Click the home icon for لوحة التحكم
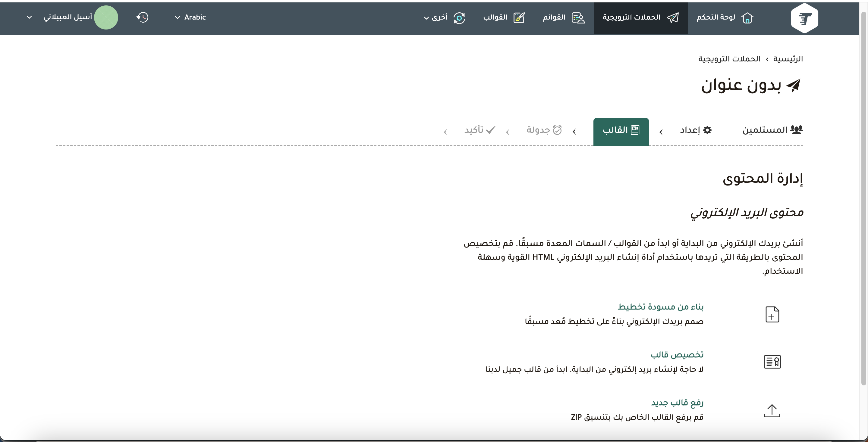 (x=747, y=17)
